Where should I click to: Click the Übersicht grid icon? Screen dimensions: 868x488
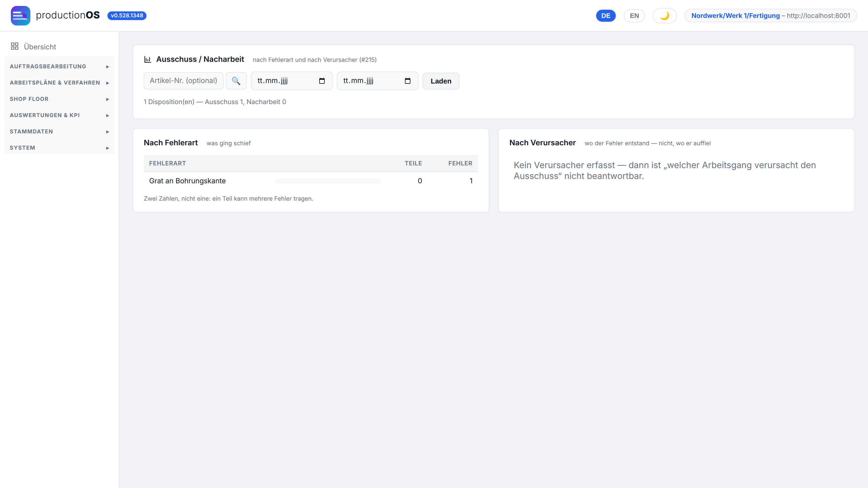pos(14,46)
